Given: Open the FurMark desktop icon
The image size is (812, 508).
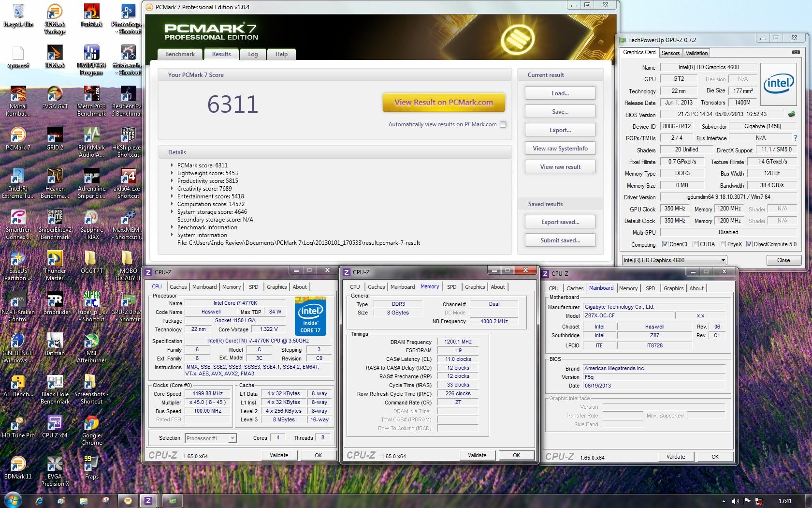Looking at the screenshot, I should pos(91,15).
